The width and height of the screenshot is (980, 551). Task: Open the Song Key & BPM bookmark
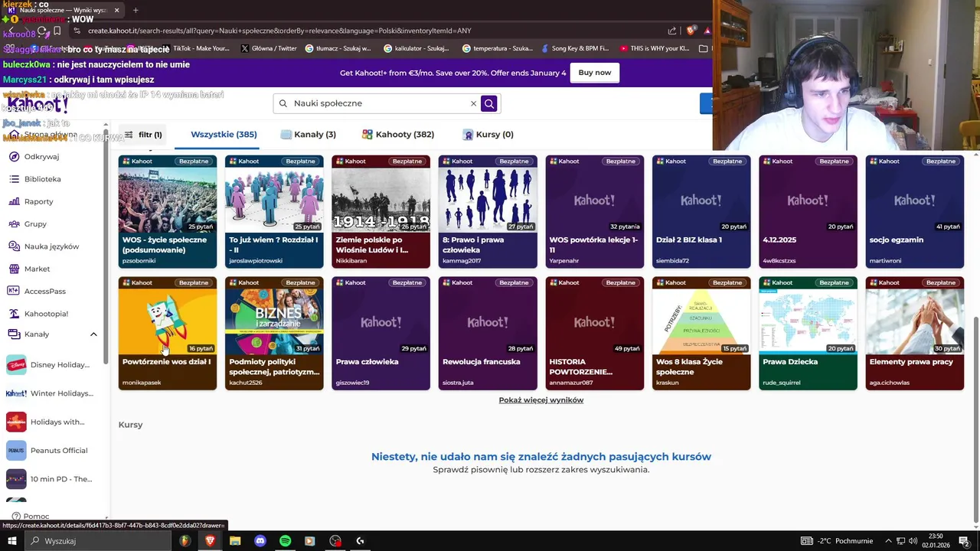tap(573, 48)
